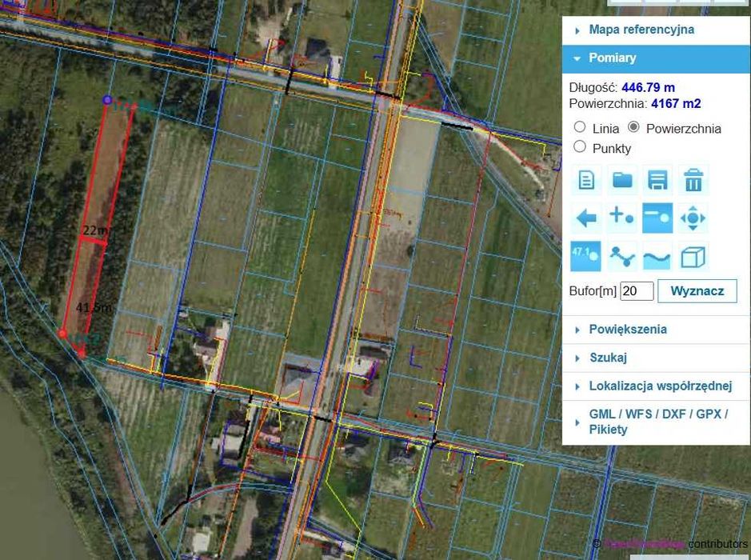Expand the Szukaj section
This screenshot has width=751, height=560.
pyautogui.click(x=656, y=358)
